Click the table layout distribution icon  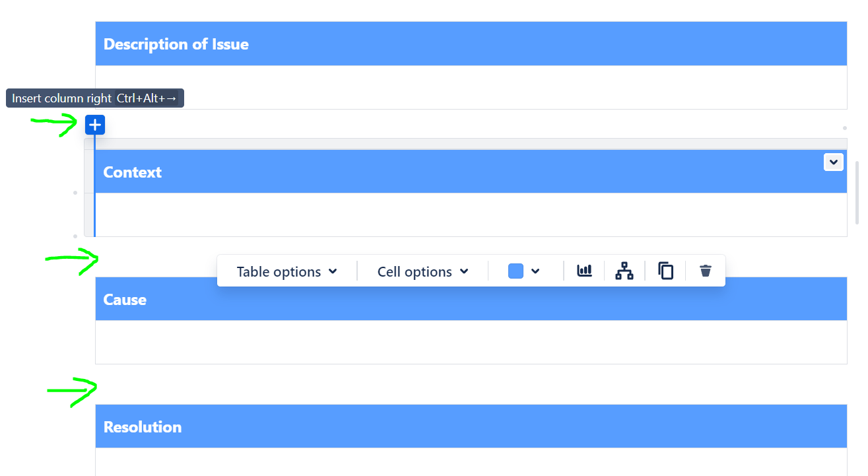point(624,270)
